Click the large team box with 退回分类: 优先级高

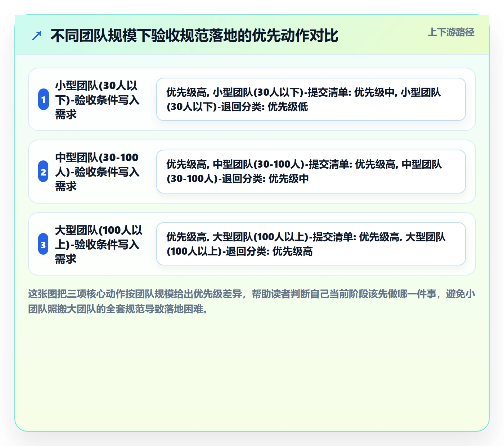point(311,244)
